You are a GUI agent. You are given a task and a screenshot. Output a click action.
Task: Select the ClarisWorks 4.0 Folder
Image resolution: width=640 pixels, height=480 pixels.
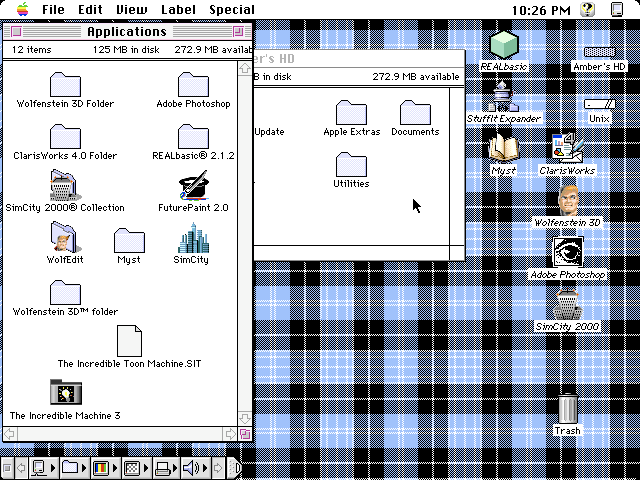tap(65, 137)
